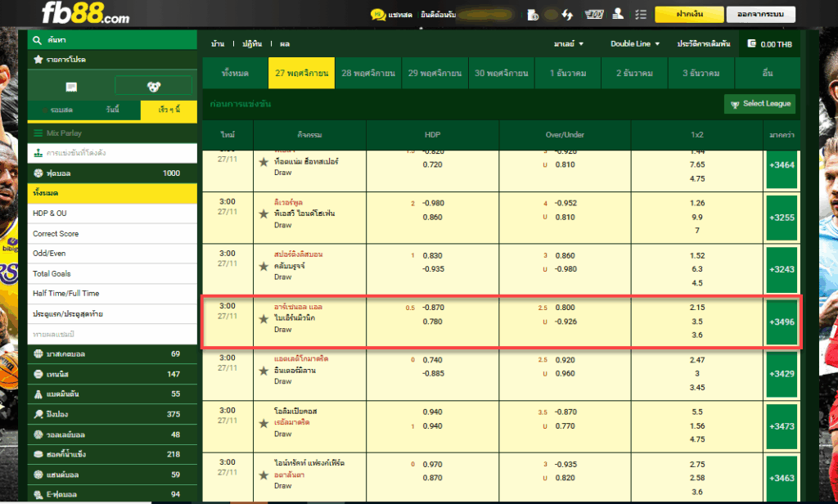Screen dimensions: 838x504
Task: Open the ปฏิทิน calendar link
Action: click(x=252, y=44)
